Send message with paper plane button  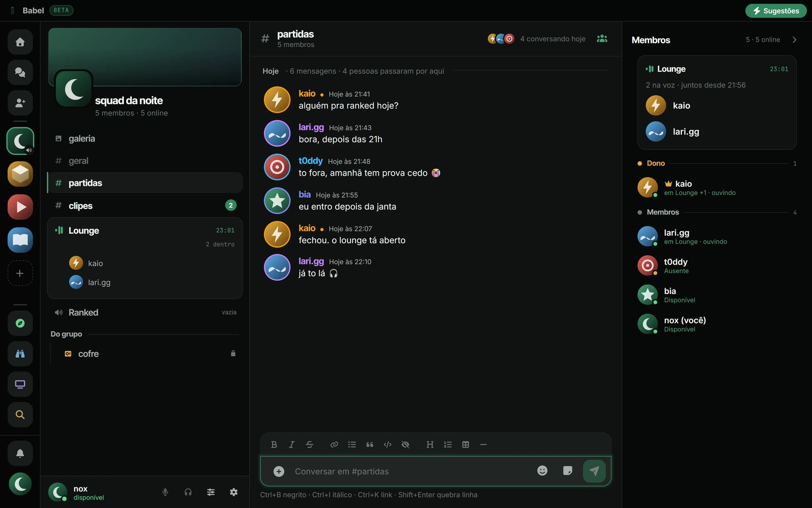594,471
